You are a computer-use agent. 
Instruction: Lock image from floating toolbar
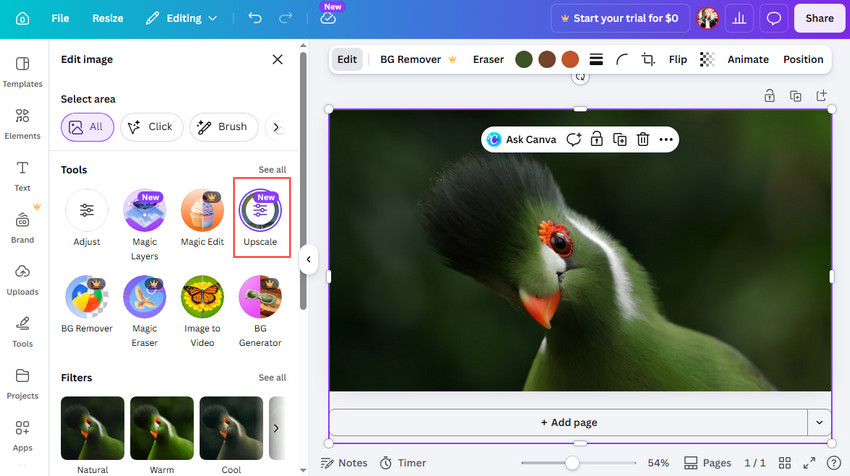point(596,139)
